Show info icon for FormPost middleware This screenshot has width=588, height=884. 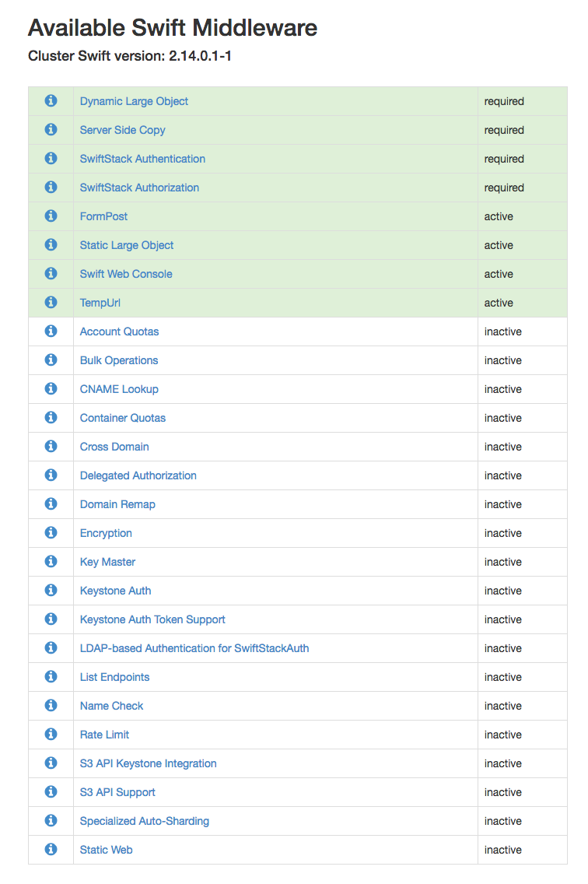click(x=51, y=216)
